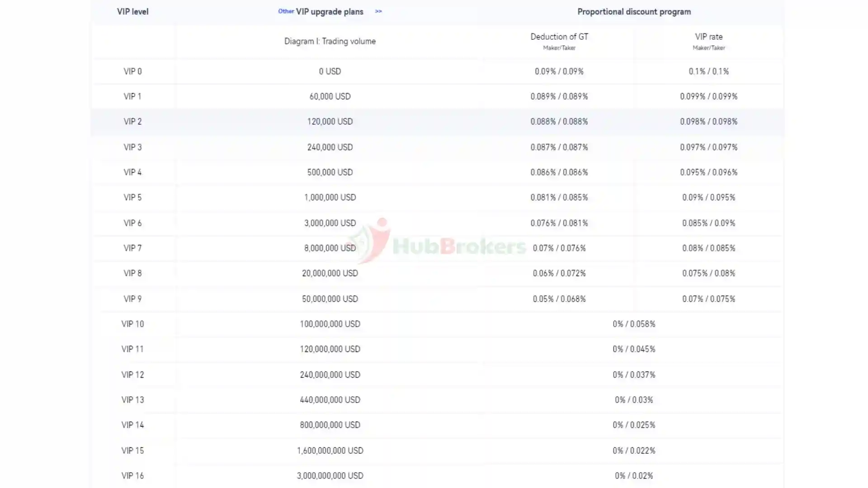This screenshot has width=868, height=488.
Task: Select the Proportional discount program header
Action: (634, 12)
